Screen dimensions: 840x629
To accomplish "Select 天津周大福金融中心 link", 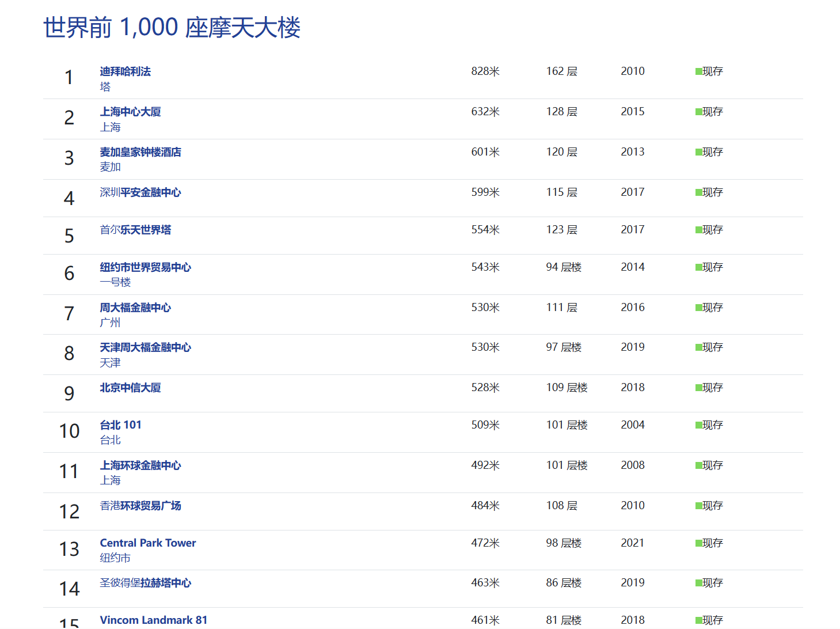I will [145, 347].
